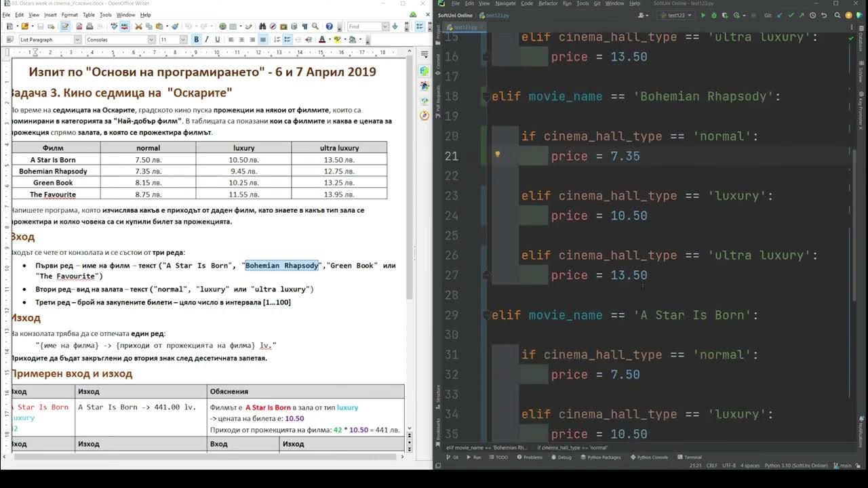The image size is (868, 488).
Task: Click Font Color icon in Writer
Action: click(322, 39)
